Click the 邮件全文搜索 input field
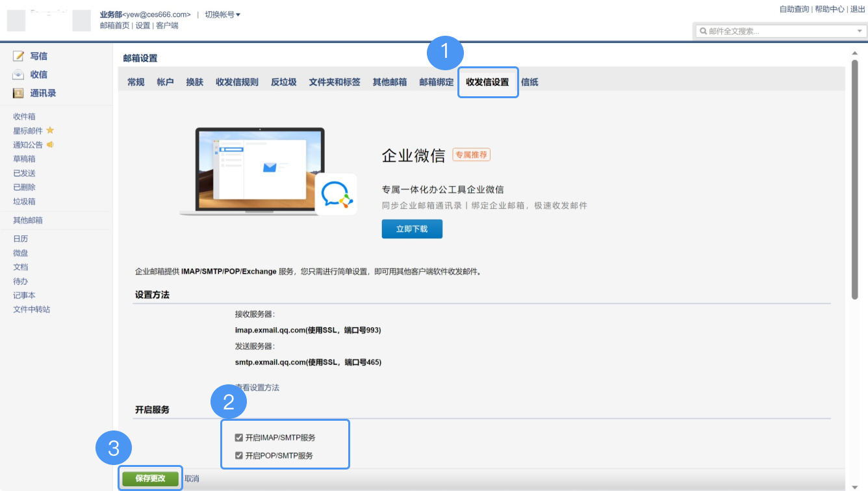868x491 pixels. click(780, 31)
